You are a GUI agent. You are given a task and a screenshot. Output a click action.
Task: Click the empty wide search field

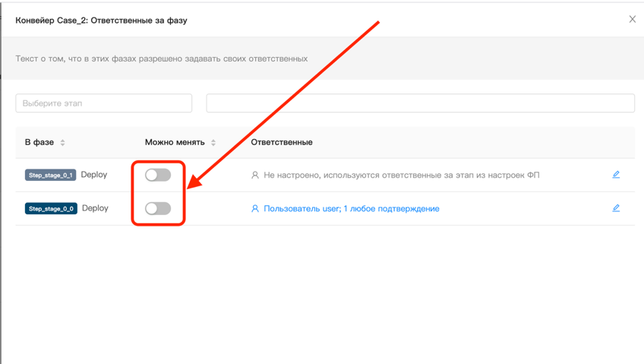tap(420, 103)
